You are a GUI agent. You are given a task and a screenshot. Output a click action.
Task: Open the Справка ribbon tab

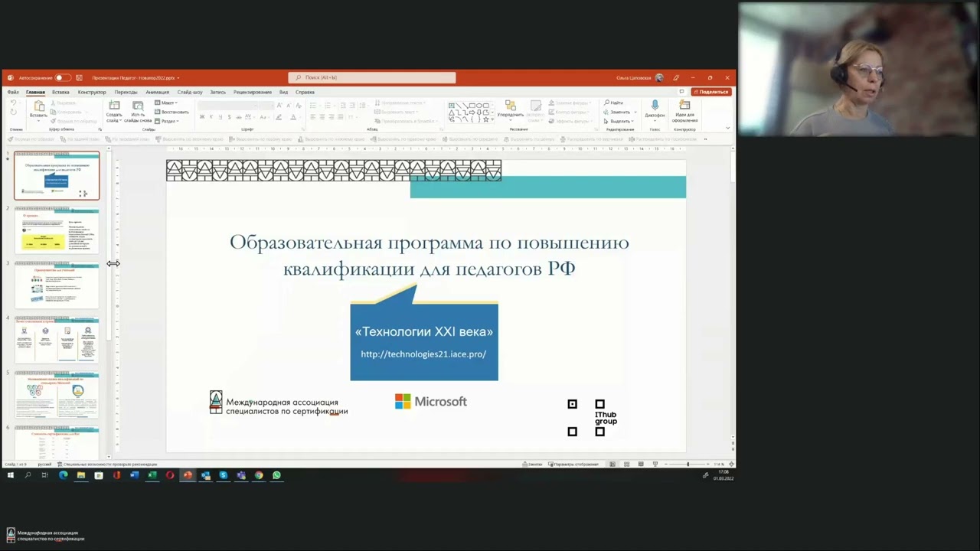(x=305, y=92)
